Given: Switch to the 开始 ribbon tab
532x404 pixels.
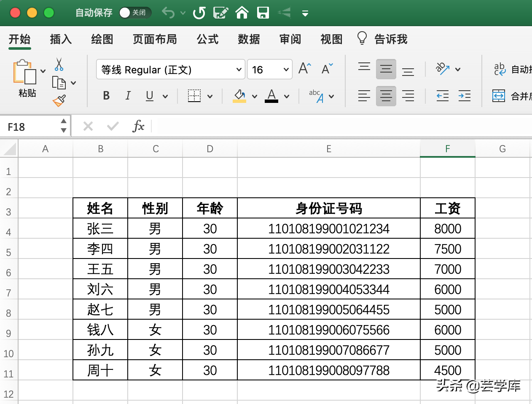Looking at the screenshot, I should (19, 39).
